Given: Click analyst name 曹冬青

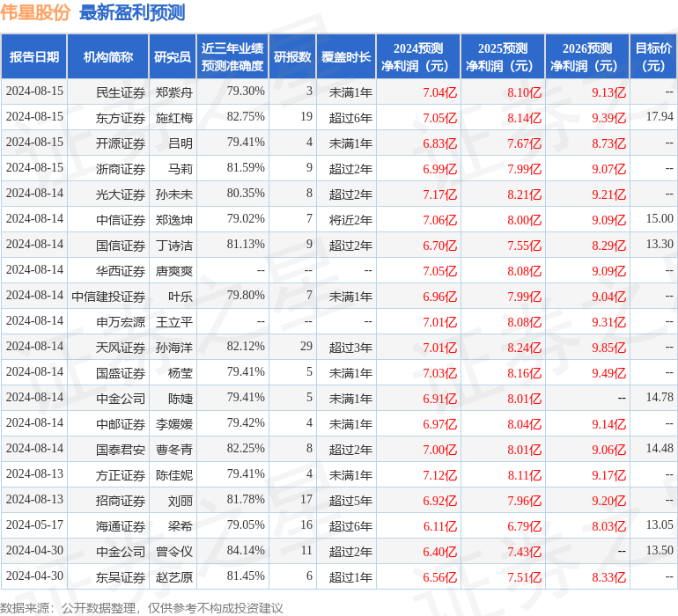Looking at the screenshot, I should pyautogui.click(x=174, y=449).
